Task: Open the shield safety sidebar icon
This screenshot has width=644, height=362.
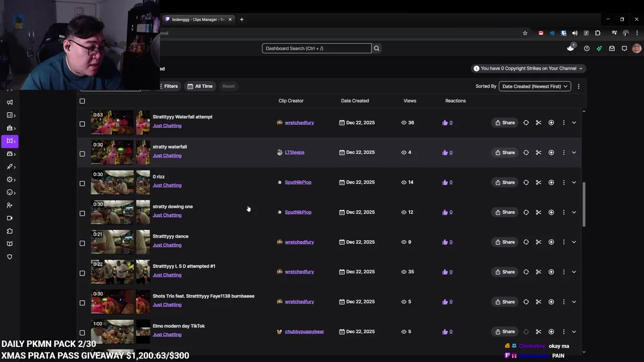Action: (x=10, y=257)
